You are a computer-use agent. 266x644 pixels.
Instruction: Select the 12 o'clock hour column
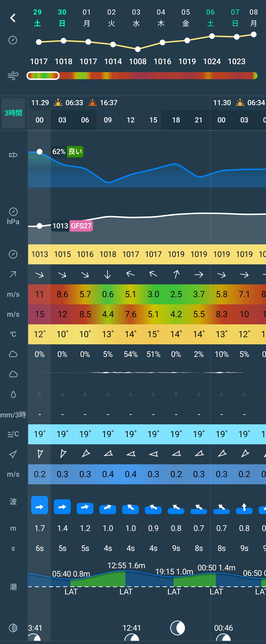(x=131, y=120)
